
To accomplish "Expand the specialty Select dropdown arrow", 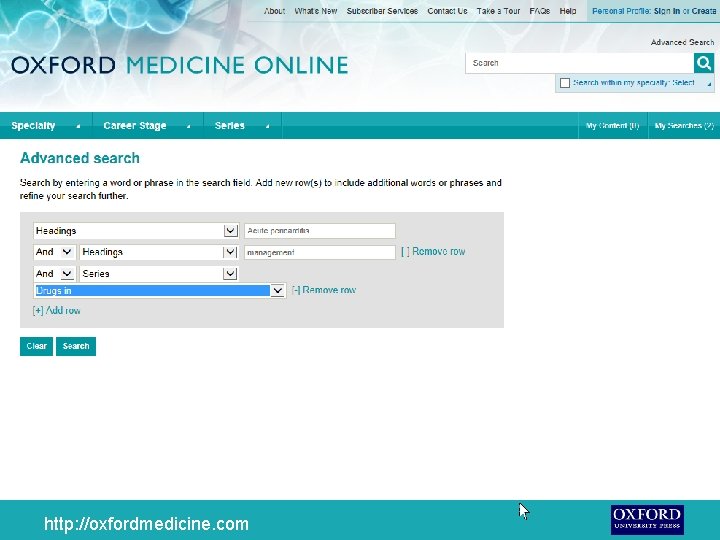I will coord(709,84).
